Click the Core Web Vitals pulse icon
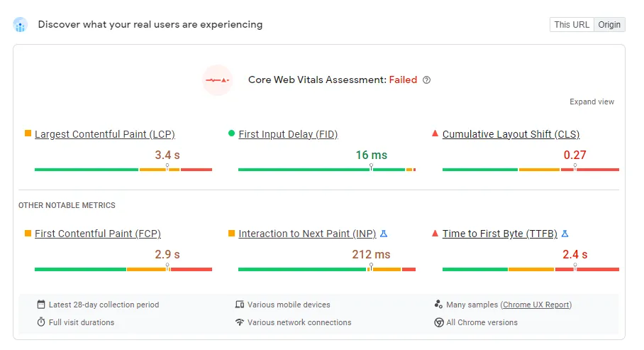 [217, 80]
